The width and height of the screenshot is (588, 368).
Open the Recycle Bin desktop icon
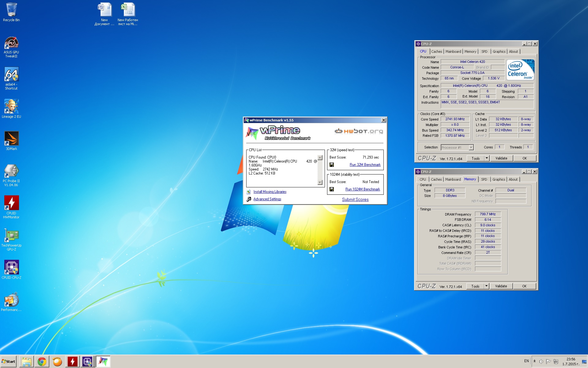[x=11, y=12]
